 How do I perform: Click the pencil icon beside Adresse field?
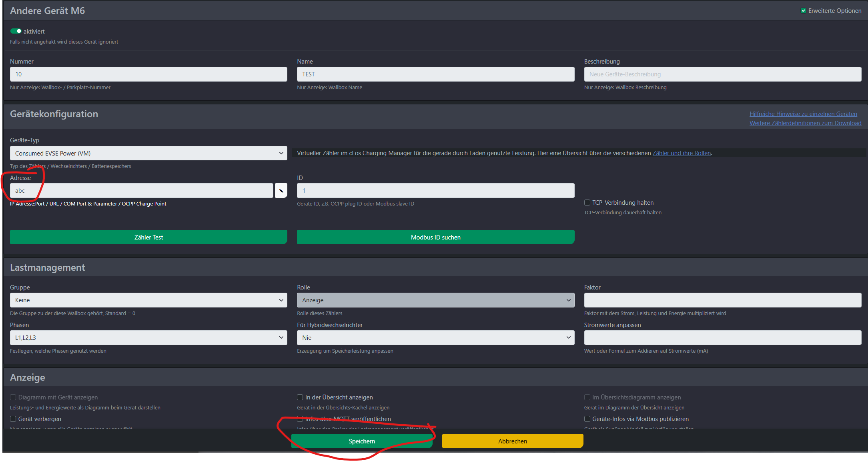(281, 191)
